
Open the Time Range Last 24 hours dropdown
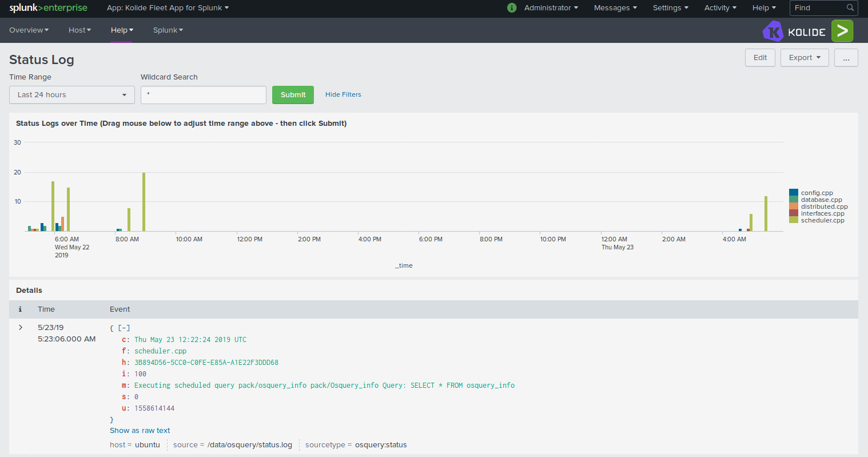[72, 95]
